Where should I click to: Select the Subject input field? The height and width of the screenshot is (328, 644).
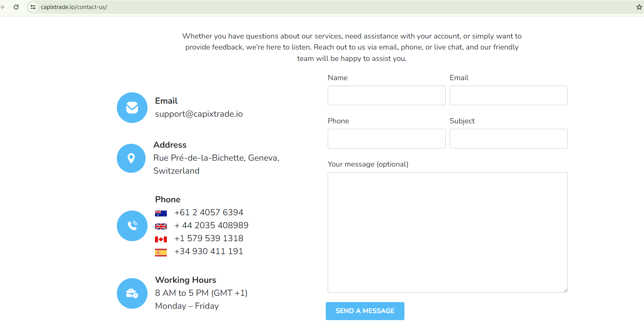(508, 139)
